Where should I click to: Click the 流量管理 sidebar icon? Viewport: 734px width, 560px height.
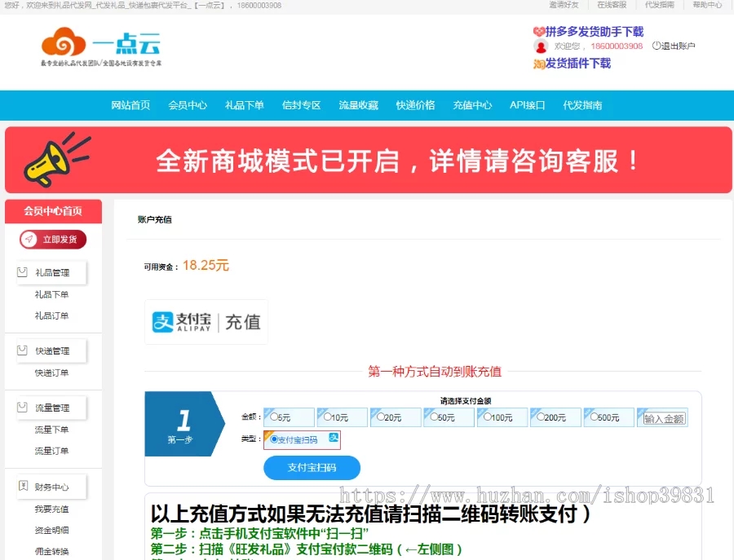pos(22,408)
